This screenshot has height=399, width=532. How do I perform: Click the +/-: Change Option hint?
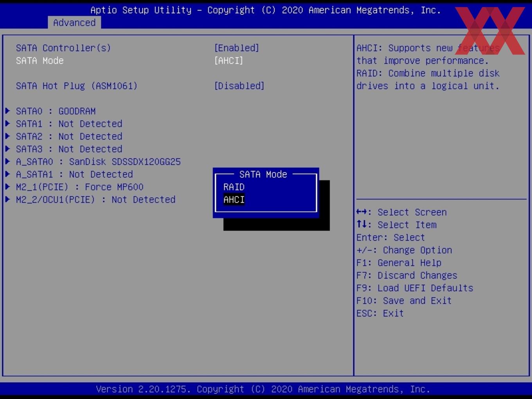[x=404, y=250]
